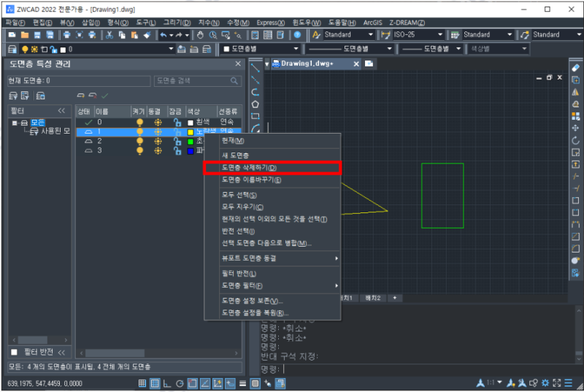Screen dimensions: 584x392
Task: Expand the 뷰포트 도면층 동결 submenu
Action: click(x=272, y=258)
